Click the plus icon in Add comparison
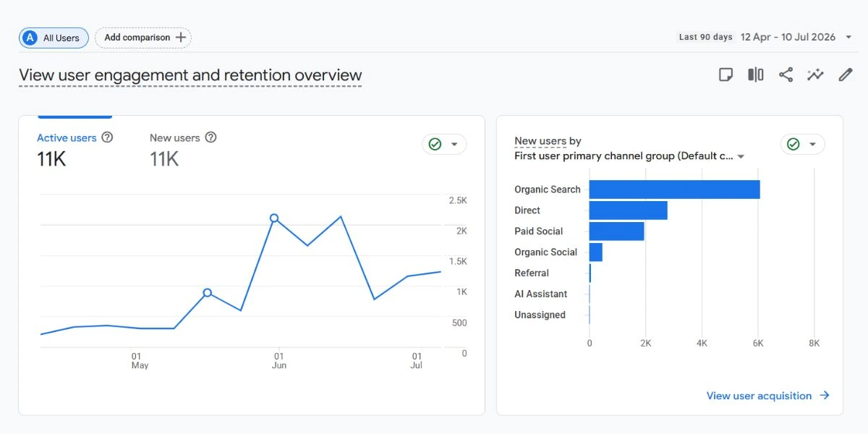Viewport: 868px width, 434px height. click(181, 38)
